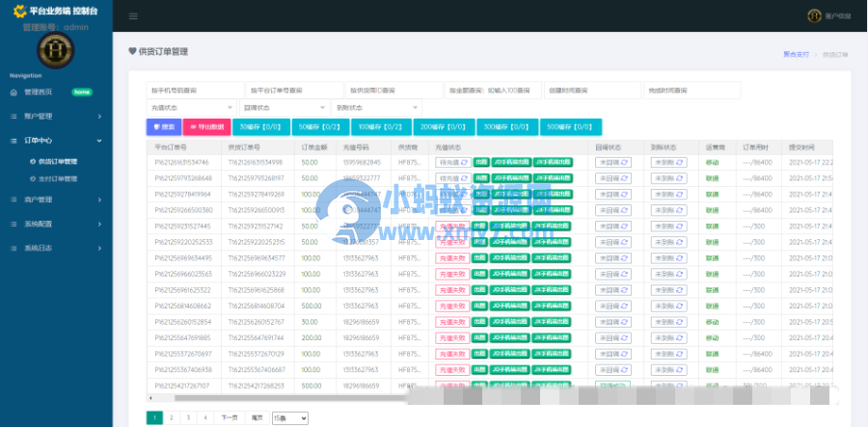Click 出图 for order P1621261631534746
868x427 pixels.
pos(480,163)
